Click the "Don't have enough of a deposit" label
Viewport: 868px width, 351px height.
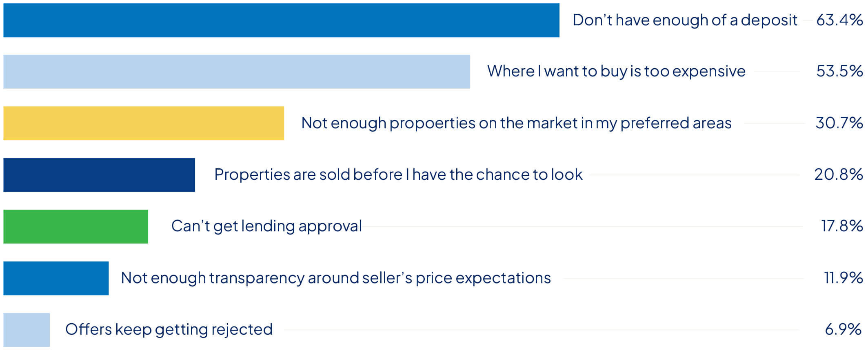[x=685, y=20]
